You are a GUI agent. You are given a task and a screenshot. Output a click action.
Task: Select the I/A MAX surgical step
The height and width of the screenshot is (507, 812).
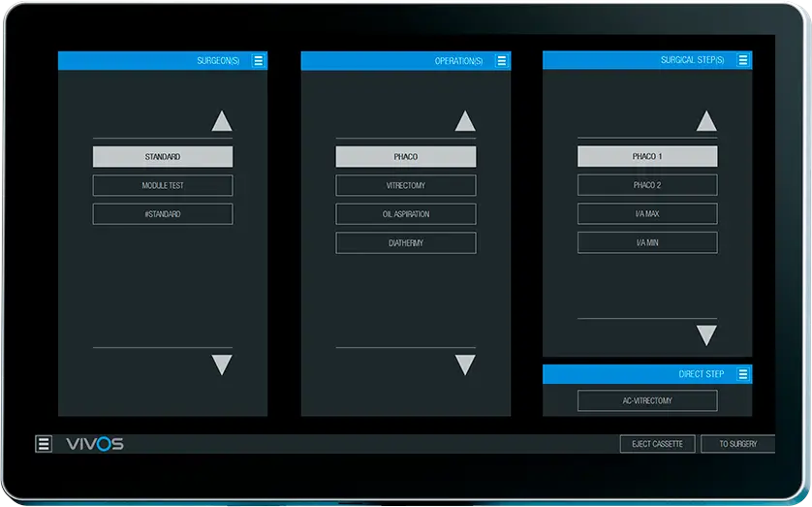(647, 213)
